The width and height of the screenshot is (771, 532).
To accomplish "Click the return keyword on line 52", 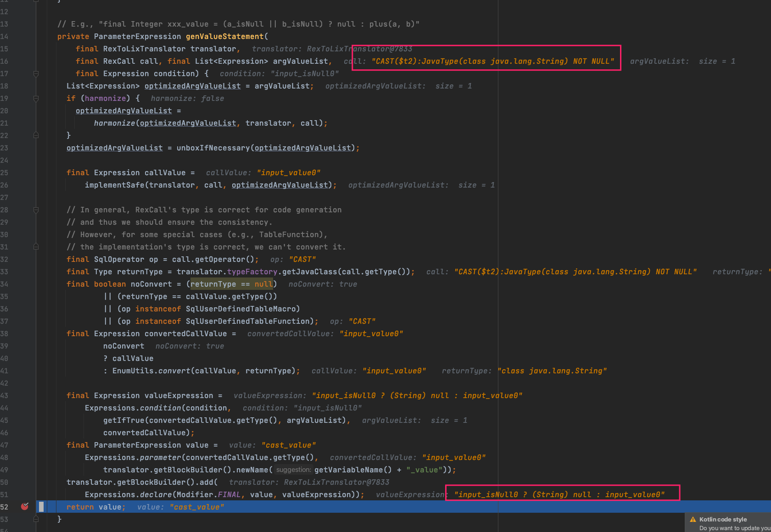I will [x=80, y=507].
